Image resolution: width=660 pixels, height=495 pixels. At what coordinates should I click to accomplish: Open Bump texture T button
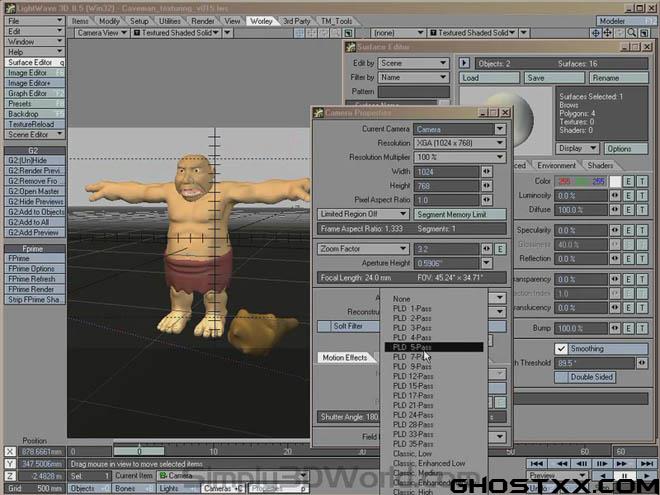642,328
